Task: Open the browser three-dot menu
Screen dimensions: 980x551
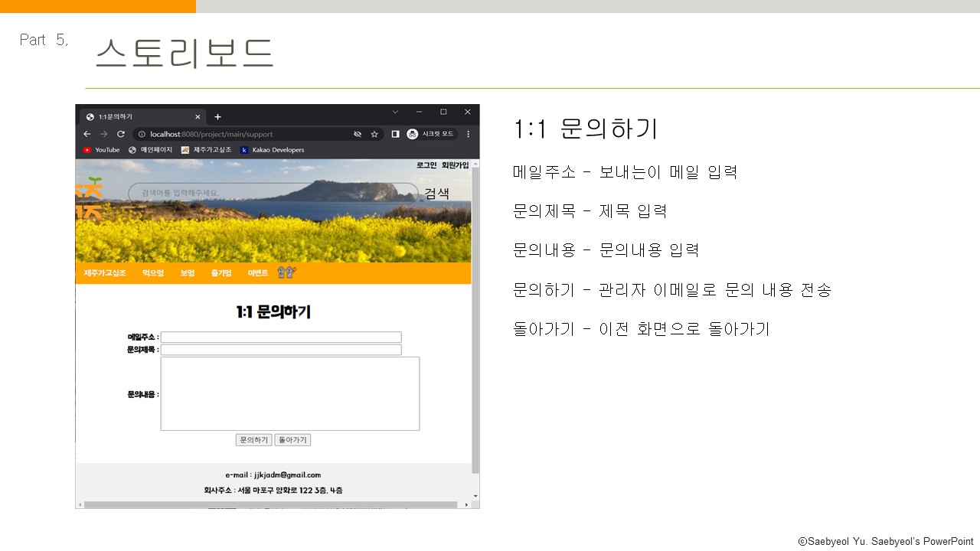Action: 469,134
